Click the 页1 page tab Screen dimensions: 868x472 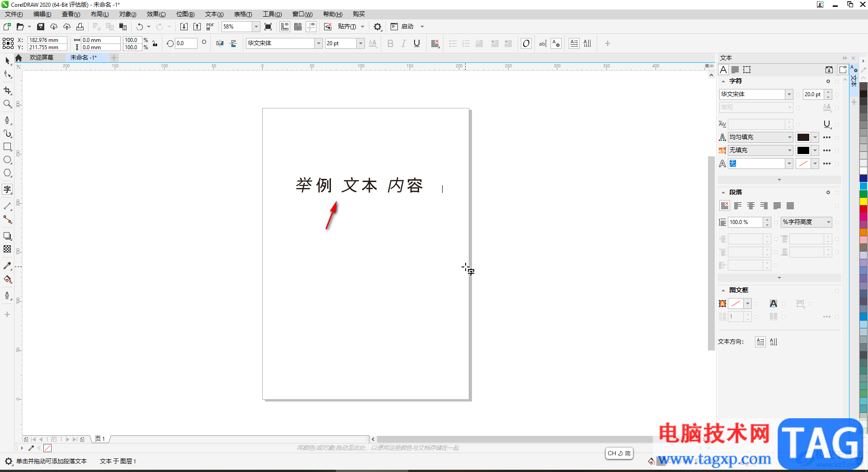(100, 439)
